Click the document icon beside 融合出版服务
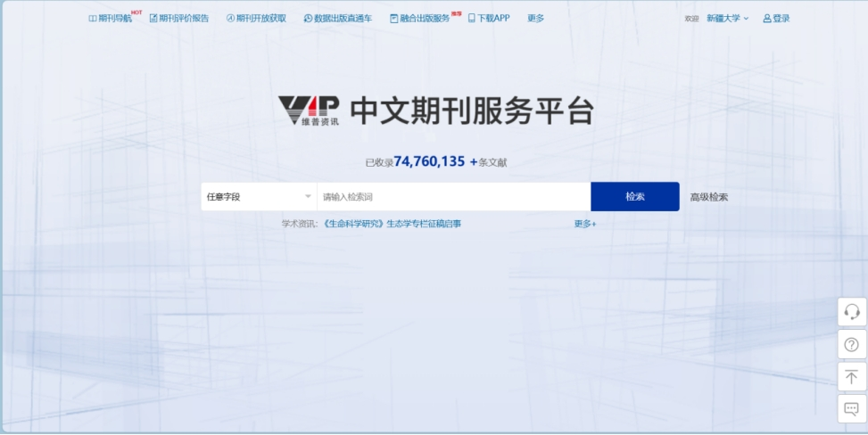This screenshot has height=435, width=868. (394, 18)
